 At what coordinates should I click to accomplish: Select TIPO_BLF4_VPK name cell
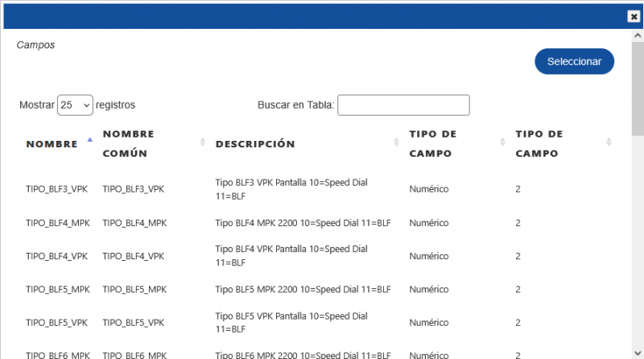pyautogui.click(x=56, y=256)
